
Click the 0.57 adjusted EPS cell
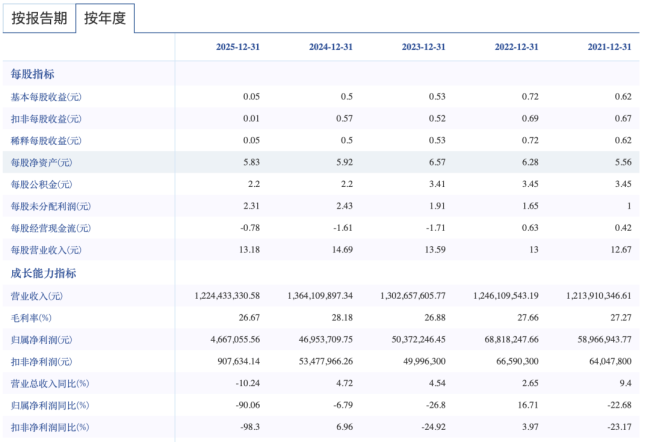[344, 119]
